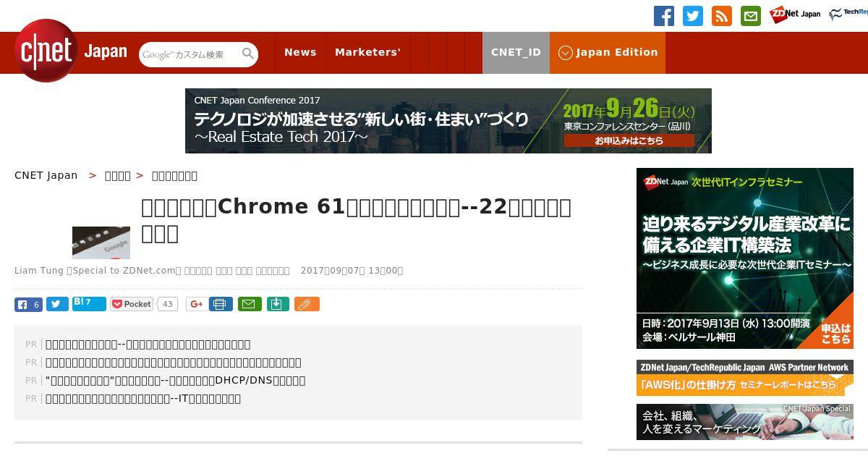Open the newsletter mail icon in header
Image resolution: width=868 pixels, height=456 pixels.
(751, 16)
